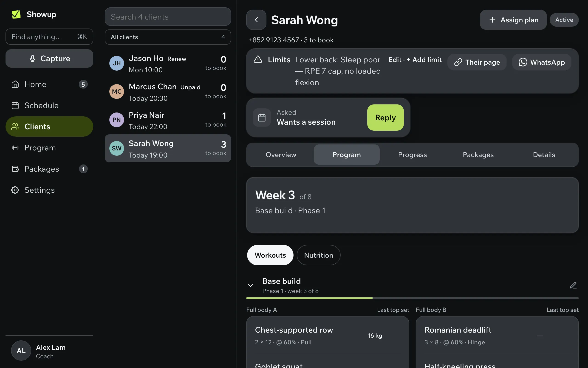
Task: Open the Romanian deadlift exercise
Action: coord(497,336)
